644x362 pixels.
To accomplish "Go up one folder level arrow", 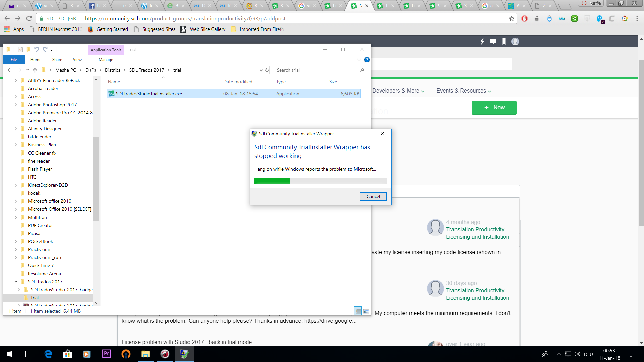I will 35,70.
